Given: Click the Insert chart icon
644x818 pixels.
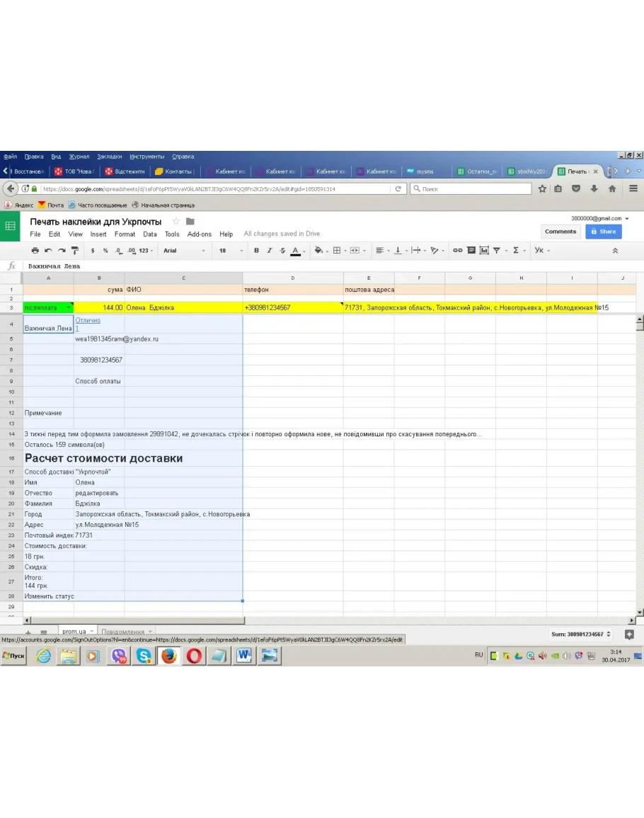Looking at the screenshot, I should 484,251.
